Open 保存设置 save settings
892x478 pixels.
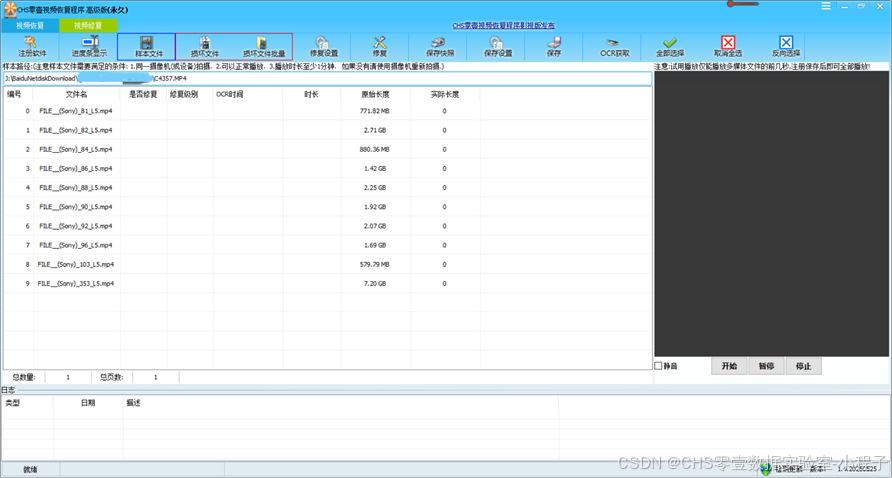[x=497, y=47]
